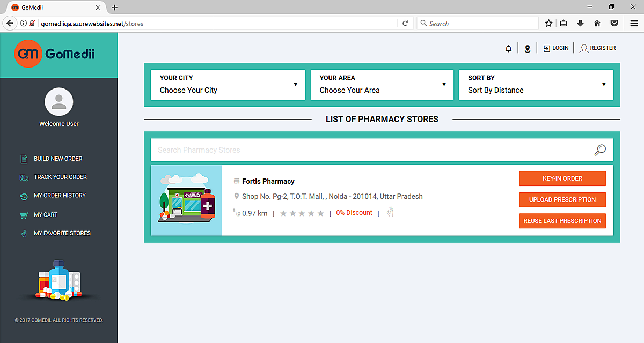The width and height of the screenshot is (644, 343).
Task: Show site information icon in address bar
Action: 24,24
